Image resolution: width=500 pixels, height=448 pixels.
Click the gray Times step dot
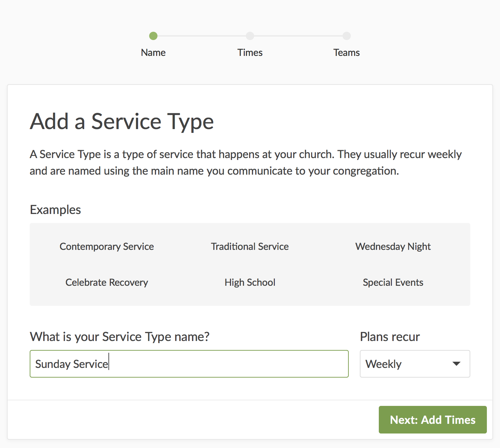click(250, 36)
